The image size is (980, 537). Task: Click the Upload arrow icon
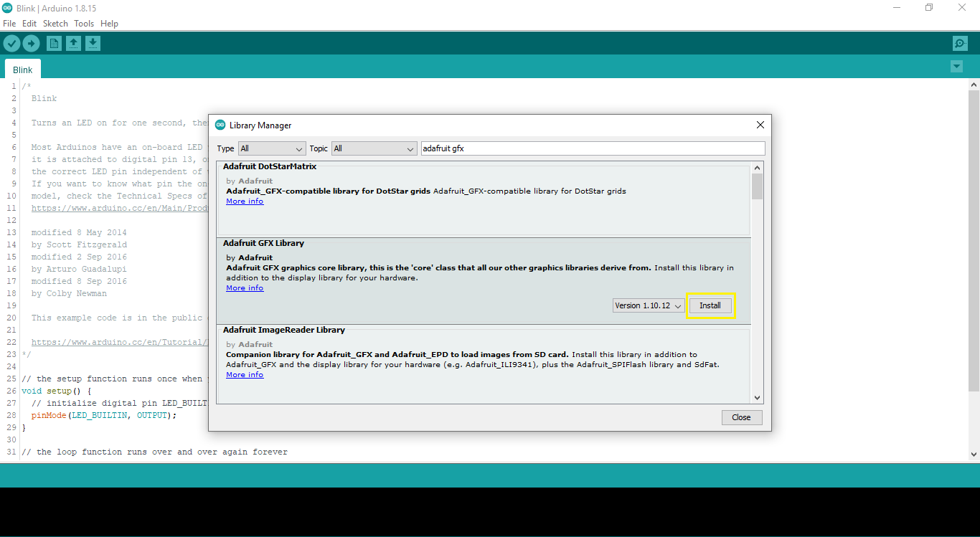pyautogui.click(x=31, y=44)
